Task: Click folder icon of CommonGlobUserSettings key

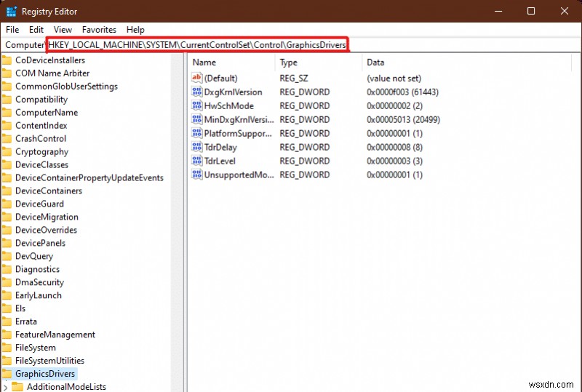Action: (7, 86)
